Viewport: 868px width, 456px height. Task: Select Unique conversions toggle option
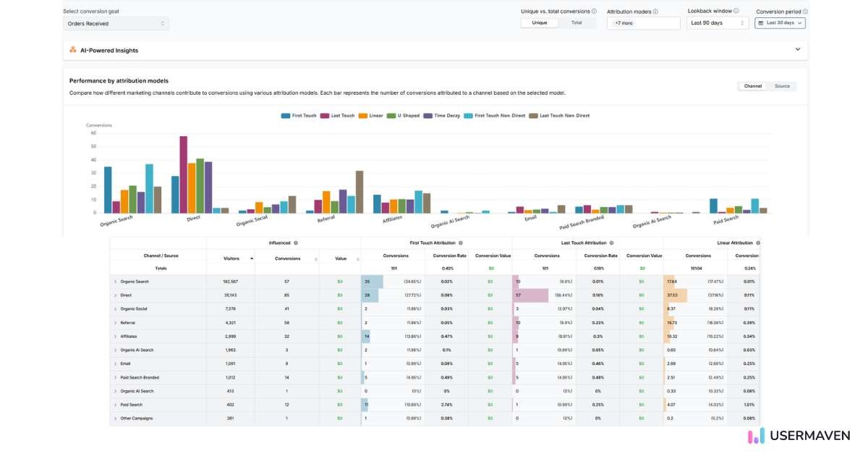[x=540, y=23]
